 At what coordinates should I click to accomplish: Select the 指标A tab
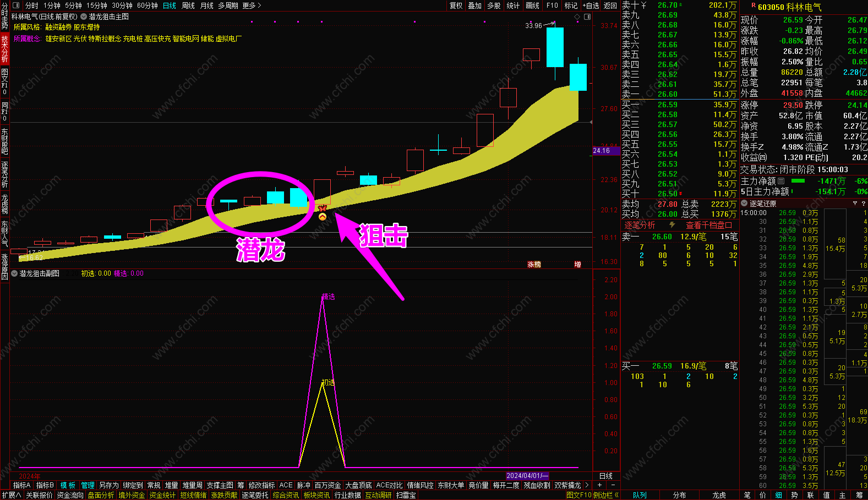[22, 485]
